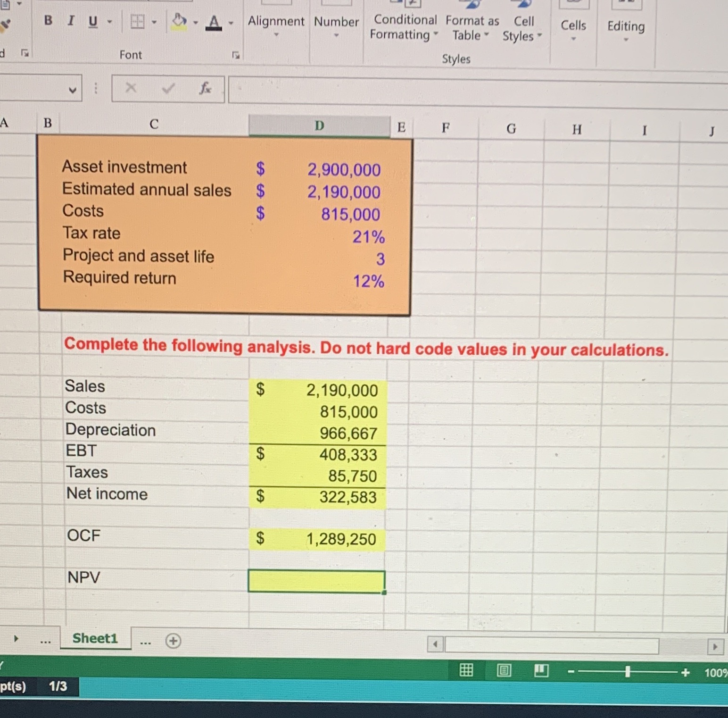Screen dimensions: 728x718
Task: Select Depreciation value 966,667
Action: (318, 433)
